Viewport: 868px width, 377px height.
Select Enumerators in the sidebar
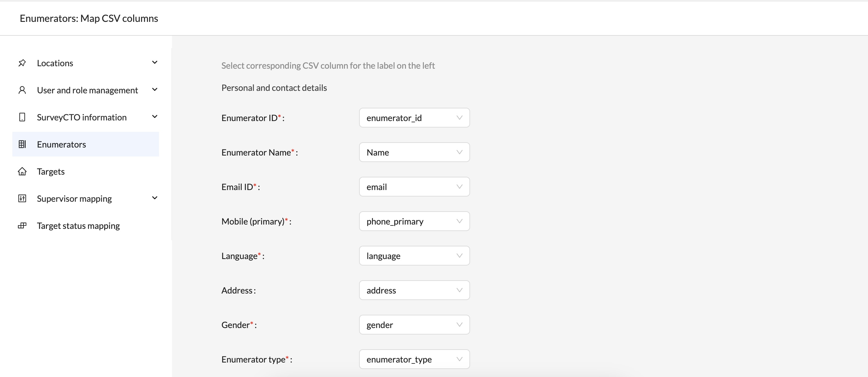click(86, 144)
